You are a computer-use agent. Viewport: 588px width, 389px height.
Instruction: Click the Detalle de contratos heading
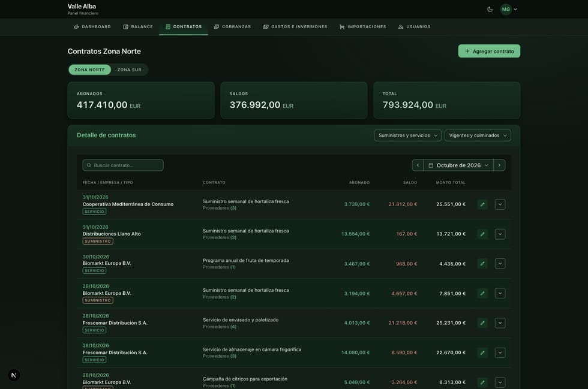point(106,135)
